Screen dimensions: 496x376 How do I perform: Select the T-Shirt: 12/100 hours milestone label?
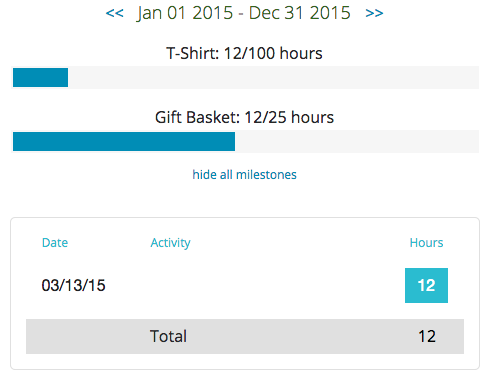click(244, 53)
